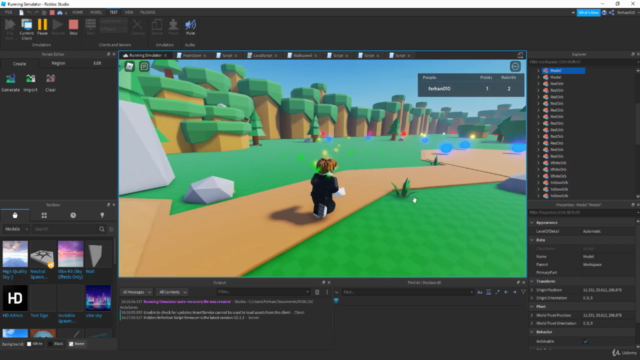Click the Filter workspace field in Explorer

pyautogui.click(x=582, y=62)
